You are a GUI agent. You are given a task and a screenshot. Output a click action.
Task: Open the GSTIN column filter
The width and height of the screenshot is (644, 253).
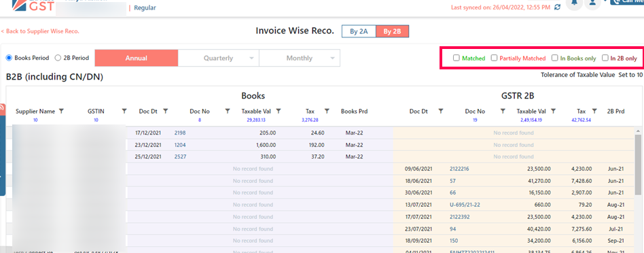click(124, 111)
